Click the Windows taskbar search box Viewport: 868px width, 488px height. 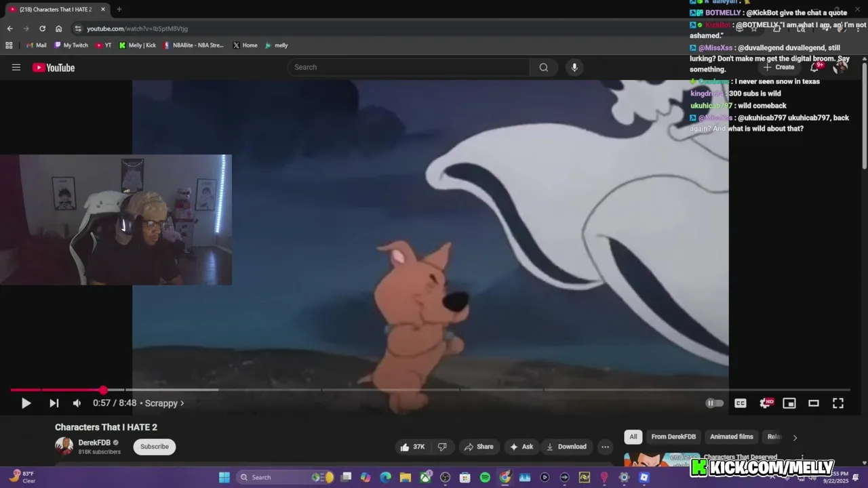click(x=286, y=477)
